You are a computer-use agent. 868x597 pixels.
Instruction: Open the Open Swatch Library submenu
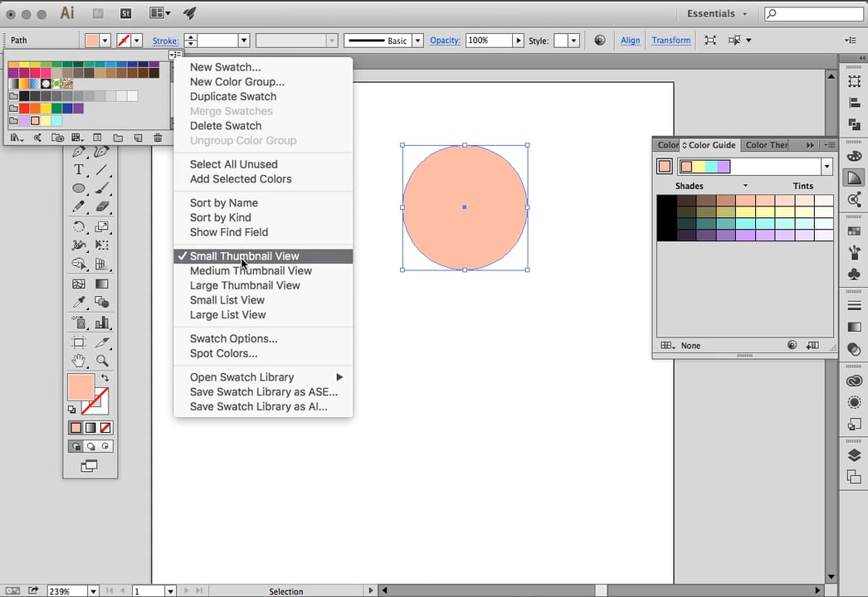point(263,377)
